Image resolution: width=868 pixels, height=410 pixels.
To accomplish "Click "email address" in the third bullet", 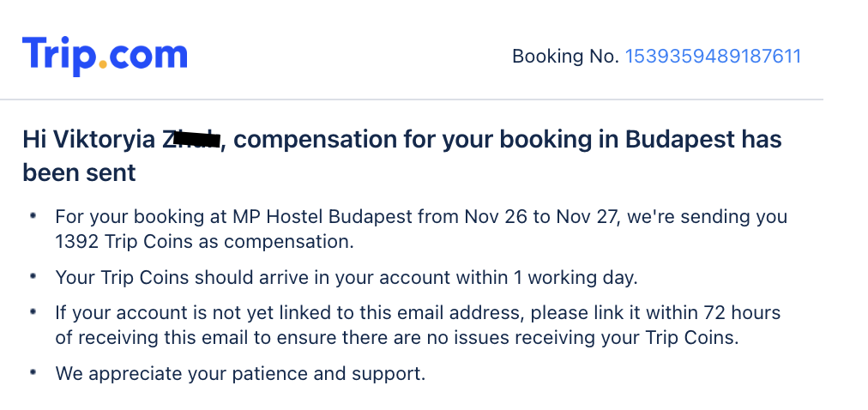I will click(456, 312).
